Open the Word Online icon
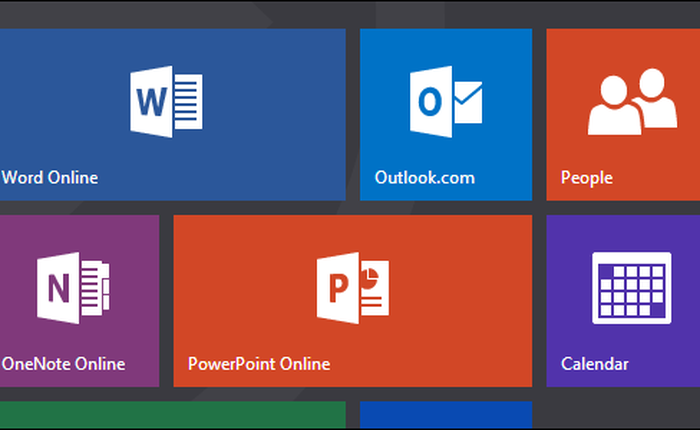 pyautogui.click(x=166, y=101)
